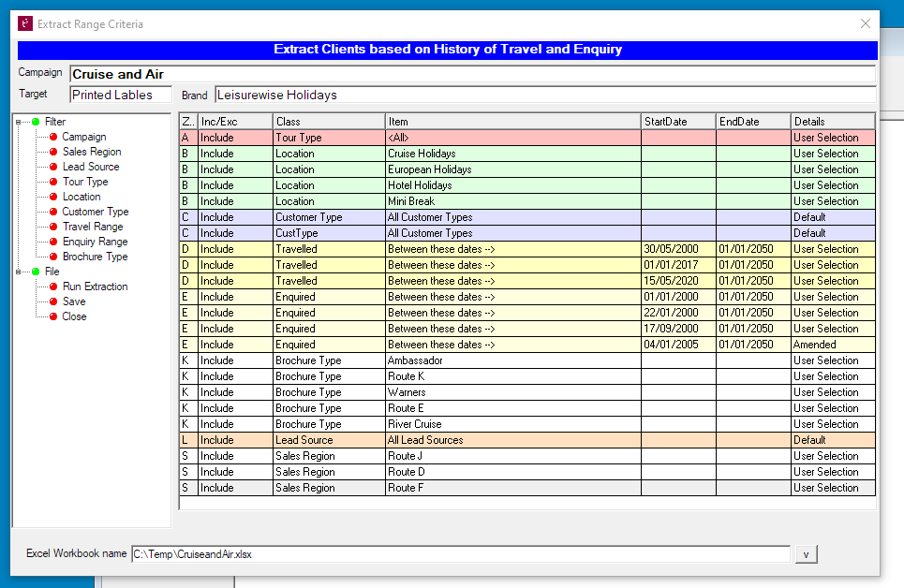Click the start date 17/09/2000 cell
904x588 pixels.
tap(678, 329)
